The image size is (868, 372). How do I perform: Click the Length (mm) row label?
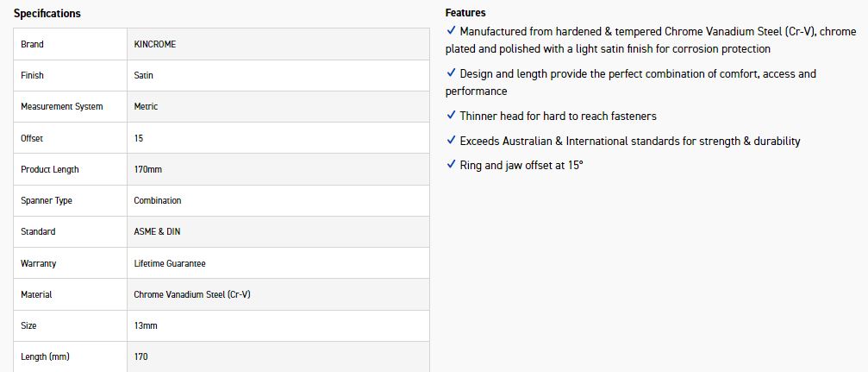pos(45,356)
